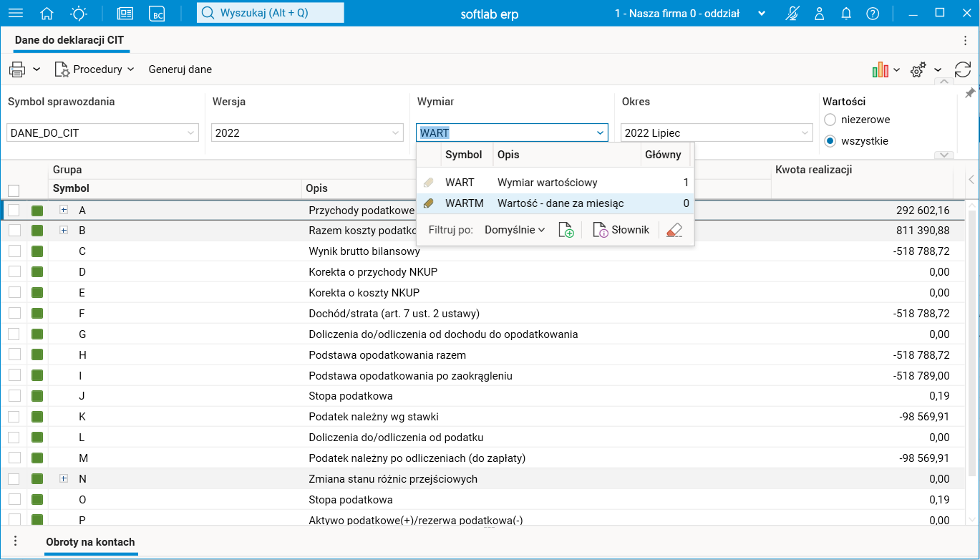This screenshot has height=560, width=980.
Task: Open the Procedury menu
Action: click(x=94, y=69)
